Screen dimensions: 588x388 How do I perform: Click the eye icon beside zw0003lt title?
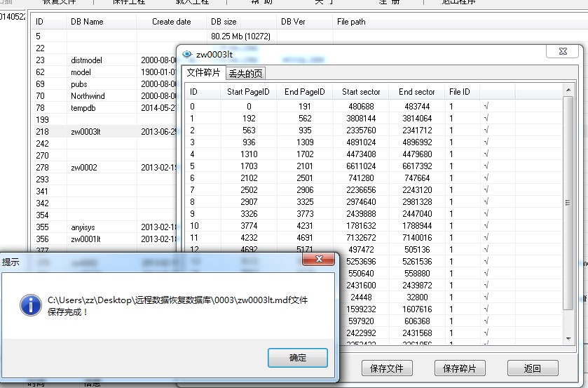(x=186, y=55)
